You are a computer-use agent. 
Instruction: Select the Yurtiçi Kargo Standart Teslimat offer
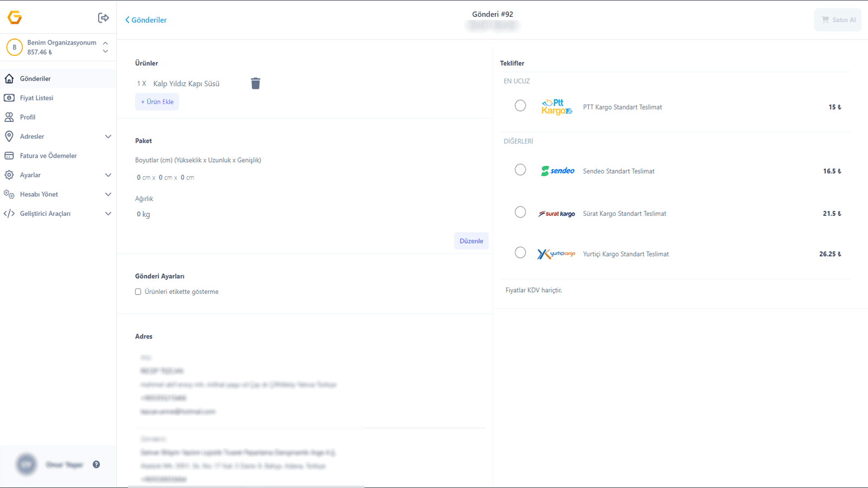(x=520, y=252)
